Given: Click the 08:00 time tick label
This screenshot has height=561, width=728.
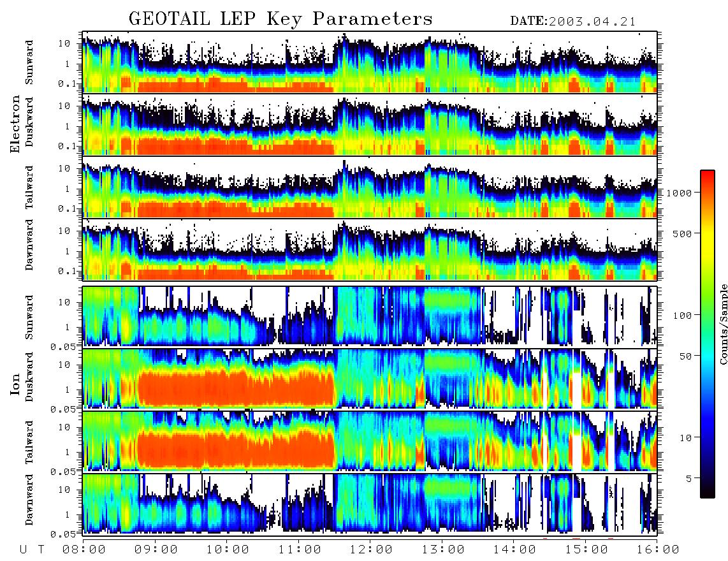Looking at the screenshot, I should (84, 550).
